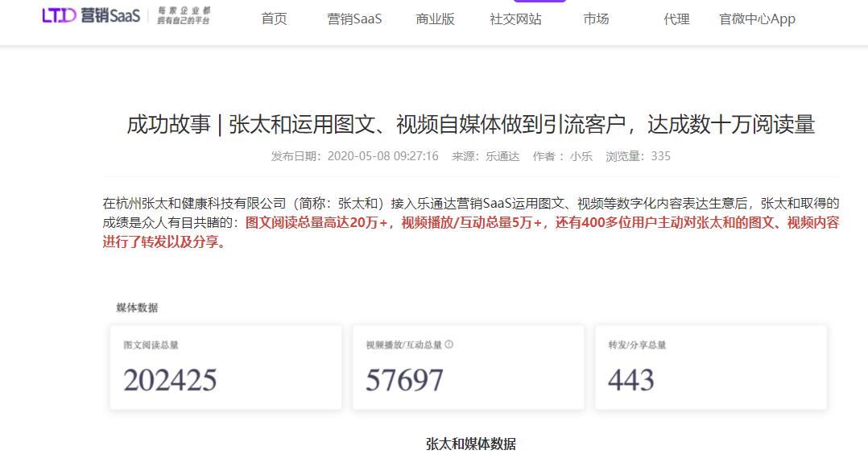Screen dimensions: 868x475
Task: Click the caption 张太和媒体数据
Action: click(x=470, y=444)
